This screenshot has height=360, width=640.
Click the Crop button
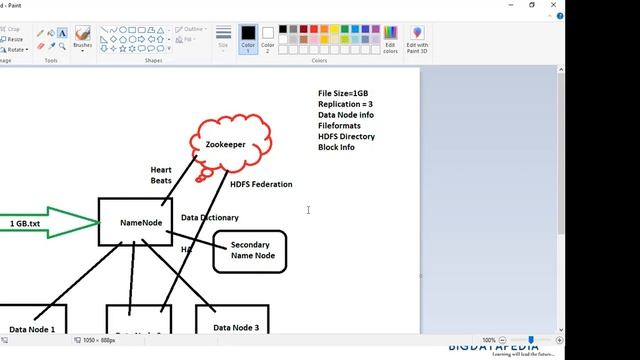click(x=10, y=29)
